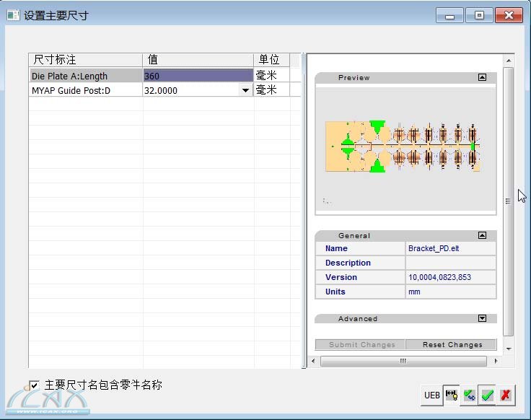The image size is (531, 420).
Task: Open the MYAP Guide Post:D value dropdown
Action: pos(245,90)
